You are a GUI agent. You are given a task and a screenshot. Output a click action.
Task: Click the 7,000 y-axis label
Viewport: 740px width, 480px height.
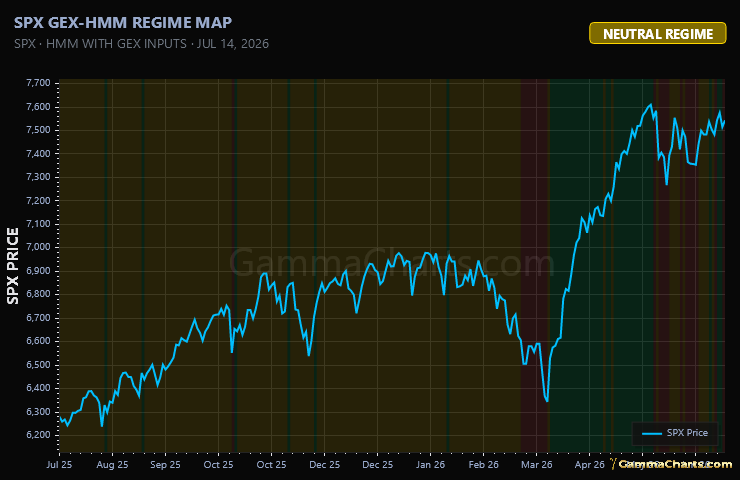pos(38,247)
